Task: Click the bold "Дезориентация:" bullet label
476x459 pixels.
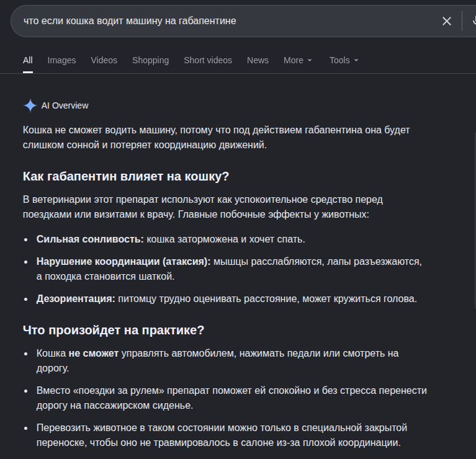Action: [76, 299]
